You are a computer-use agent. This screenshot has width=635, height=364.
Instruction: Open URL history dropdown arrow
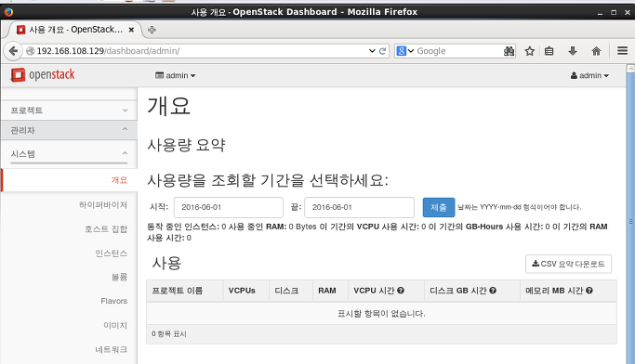pyautogui.click(x=372, y=51)
